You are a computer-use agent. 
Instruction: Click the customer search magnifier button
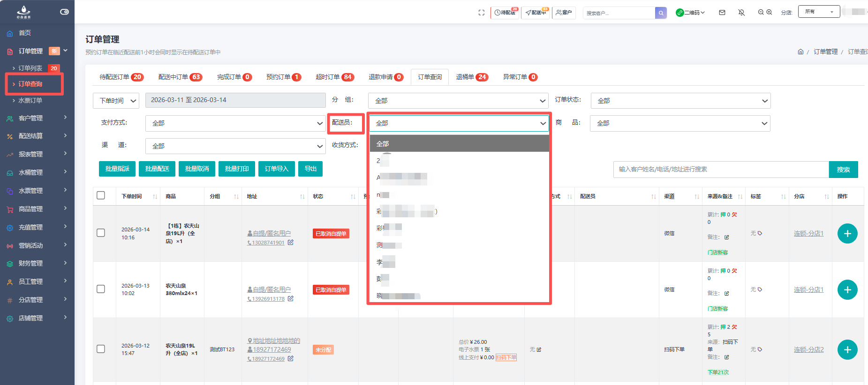tap(661, 13)
